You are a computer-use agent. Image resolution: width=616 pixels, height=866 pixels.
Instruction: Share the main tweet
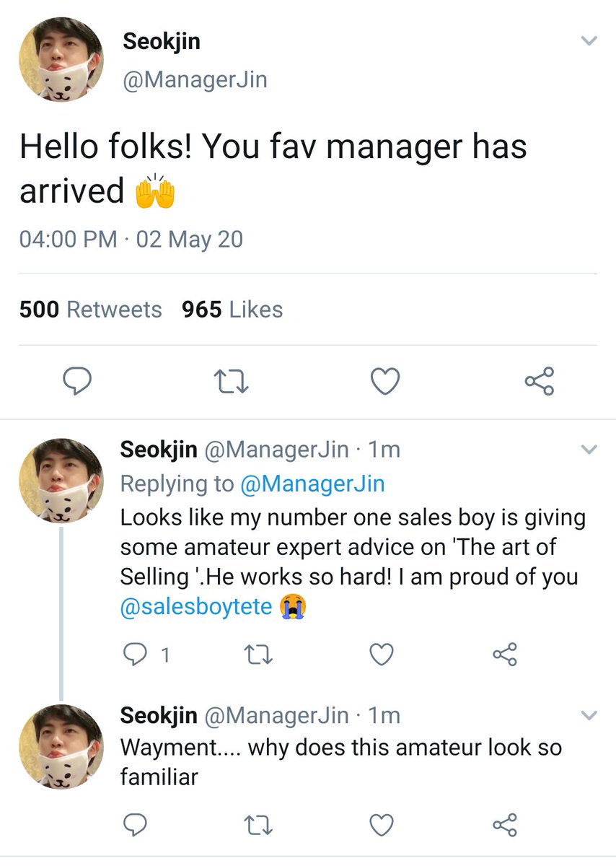tap(539, 381)
